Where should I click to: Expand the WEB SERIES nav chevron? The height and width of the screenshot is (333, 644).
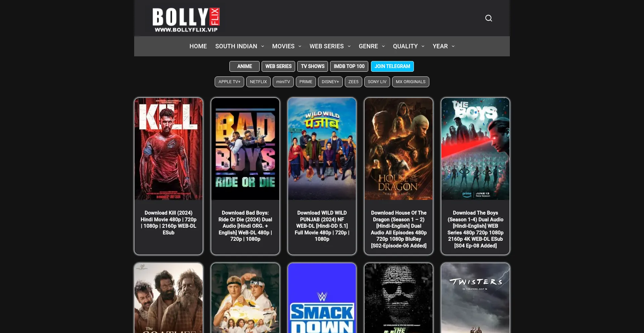click(x=349, y=46)
